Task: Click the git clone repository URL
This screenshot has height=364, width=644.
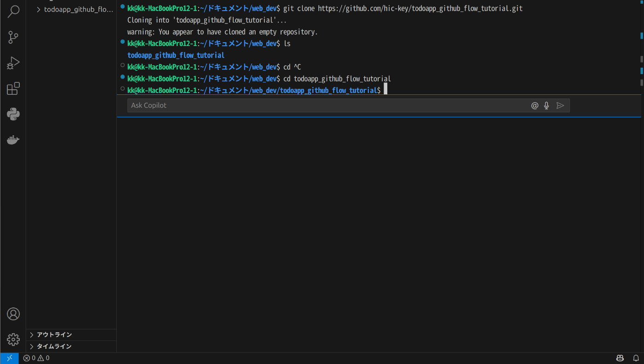Action: point(420,8)
